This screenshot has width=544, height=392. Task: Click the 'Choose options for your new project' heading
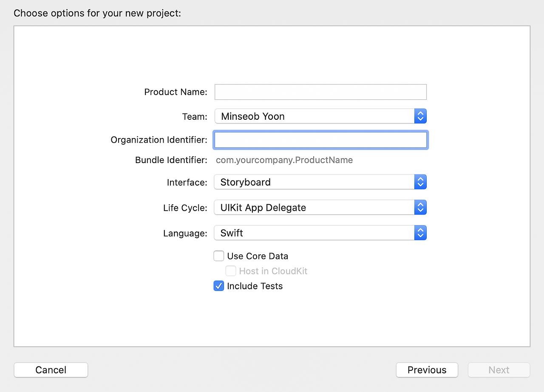pyautogui.click(x=97, y=13)
